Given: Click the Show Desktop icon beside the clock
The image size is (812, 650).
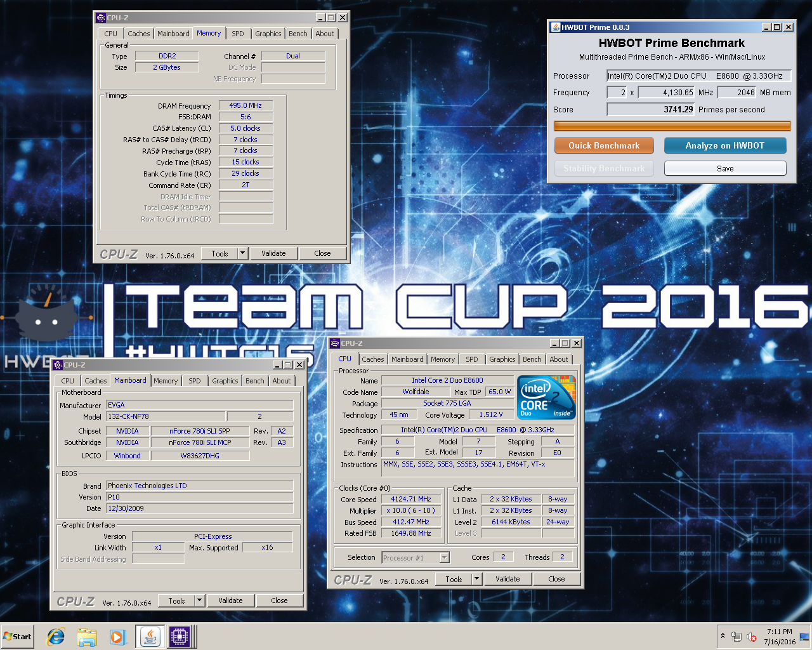Looking at the screenshot, I should 804,637.
